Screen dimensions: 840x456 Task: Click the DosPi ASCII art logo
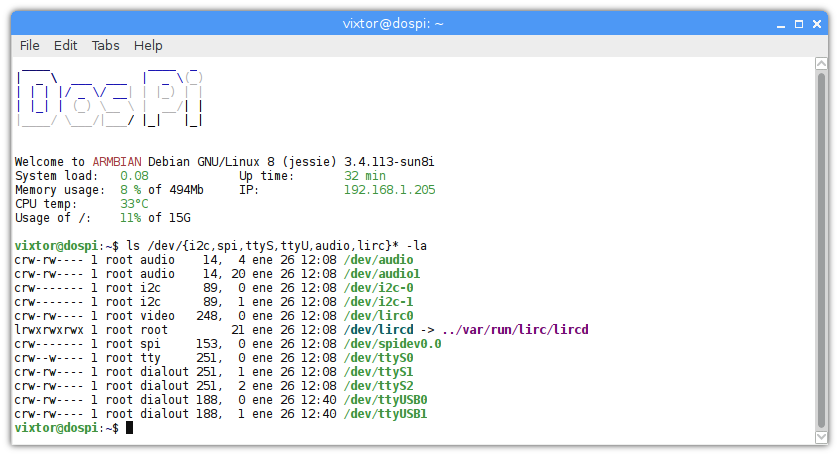click(110, 98)
